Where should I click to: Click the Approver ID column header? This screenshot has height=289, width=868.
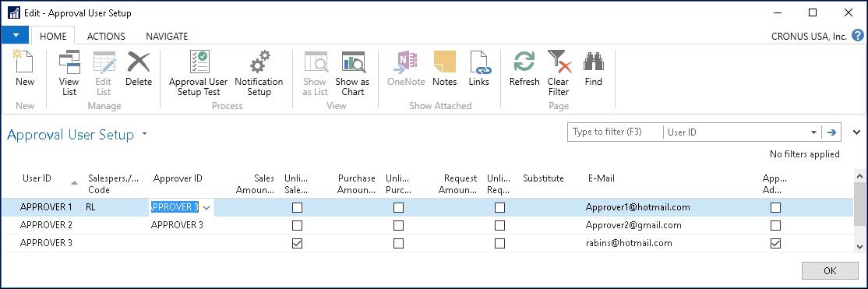pyautogui.click(x=178, y=178)
